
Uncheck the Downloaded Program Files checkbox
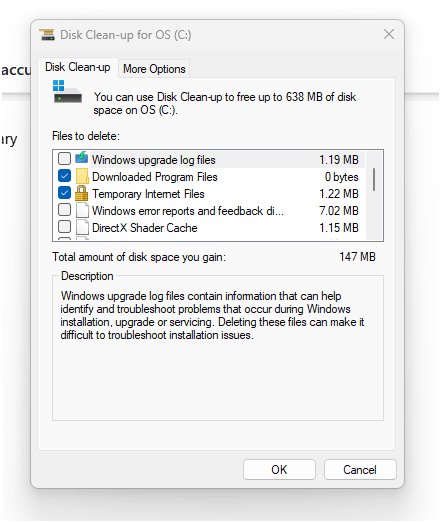(64, 176)
